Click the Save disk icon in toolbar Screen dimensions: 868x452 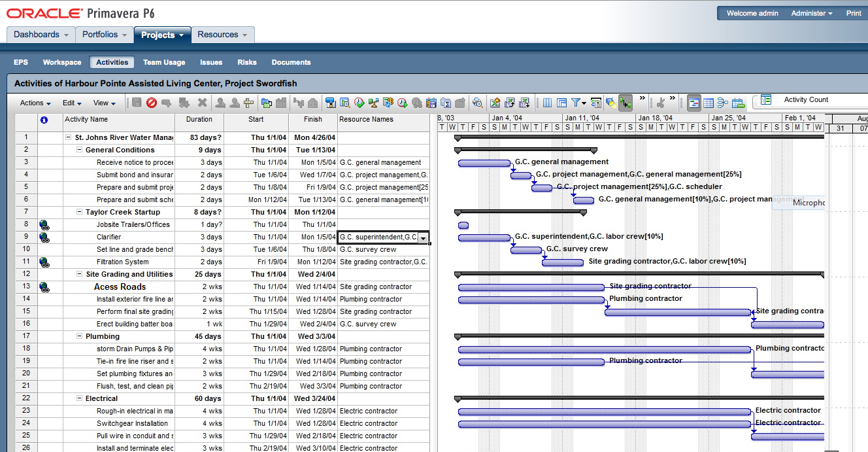coord(137,103)
